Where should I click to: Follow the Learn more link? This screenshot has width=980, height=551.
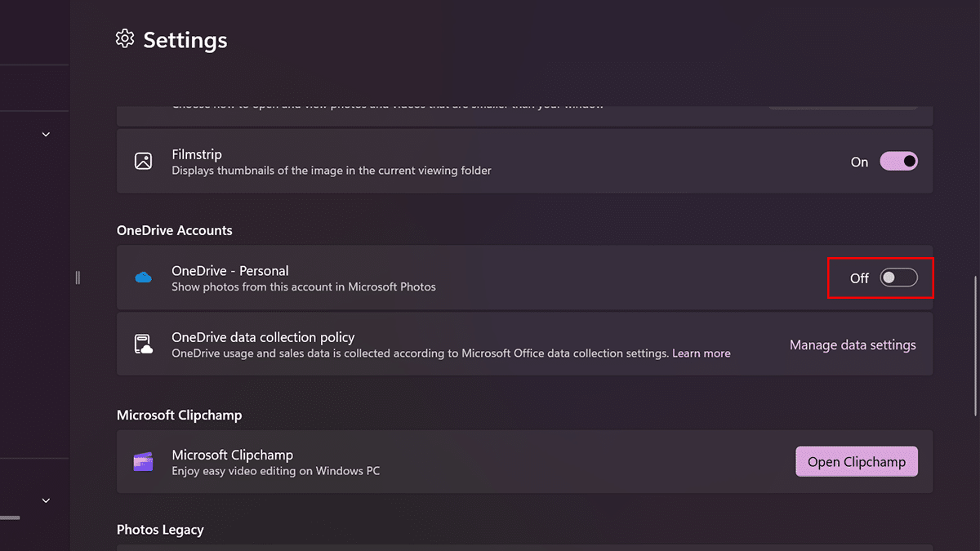click(x=701, y=353)
